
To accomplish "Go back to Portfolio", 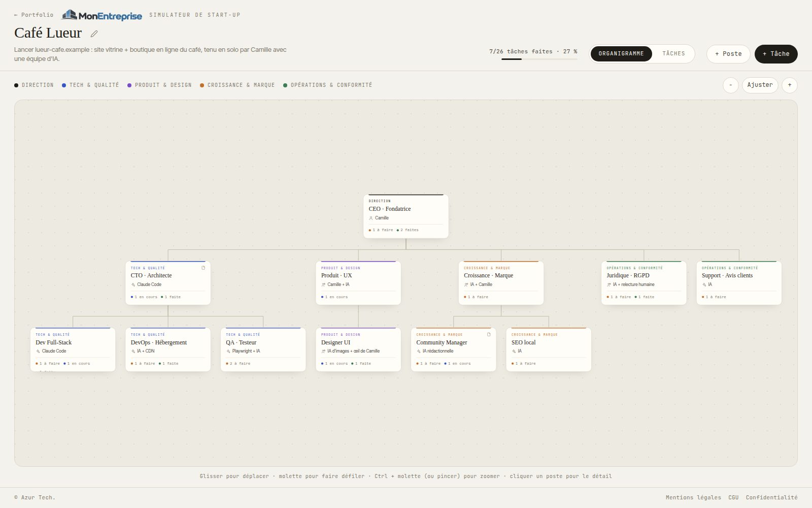I will coord(33,15).
